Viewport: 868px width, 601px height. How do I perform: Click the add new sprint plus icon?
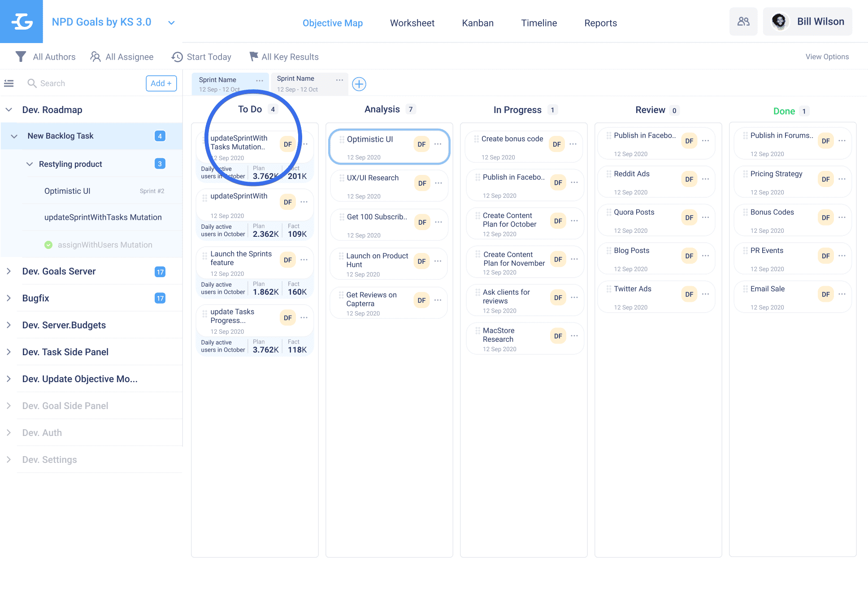tap(359, 84)
